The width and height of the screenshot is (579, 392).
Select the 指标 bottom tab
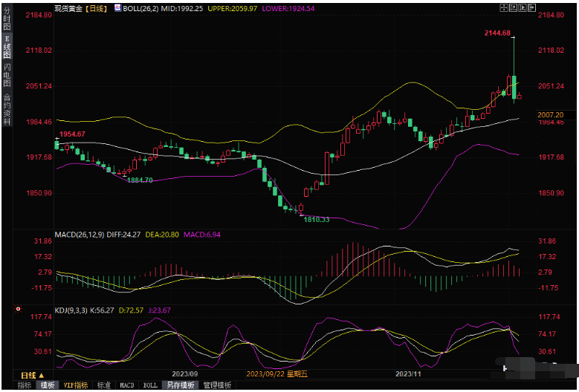25,385
